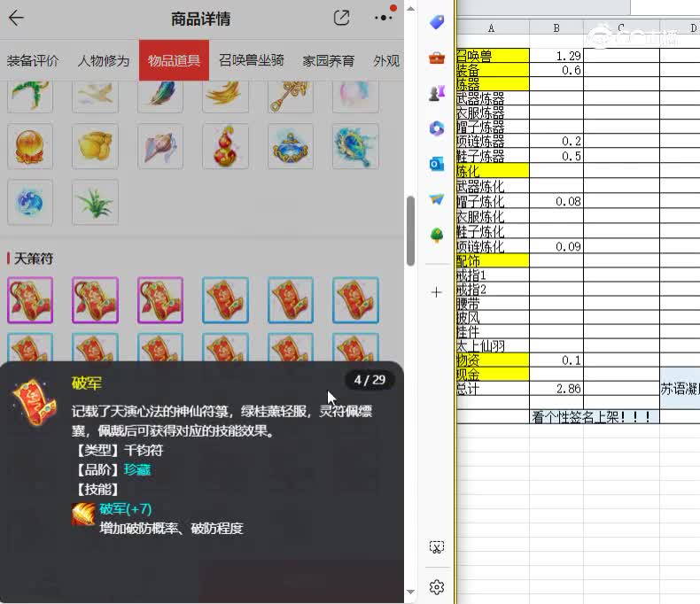Select column B header in spreadsheet
Image resolution: width=700 pixels, height=604 pixels.
556,27
